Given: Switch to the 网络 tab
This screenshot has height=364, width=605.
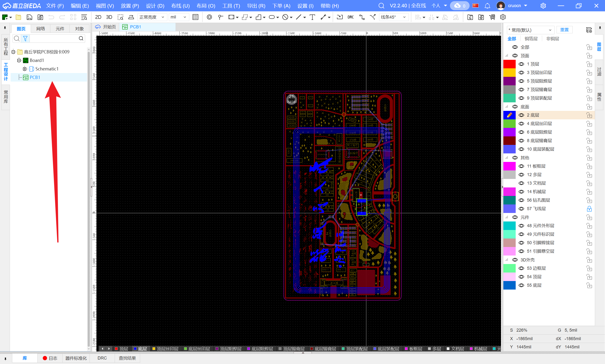Looking at the screenshot, I should 40,29.
